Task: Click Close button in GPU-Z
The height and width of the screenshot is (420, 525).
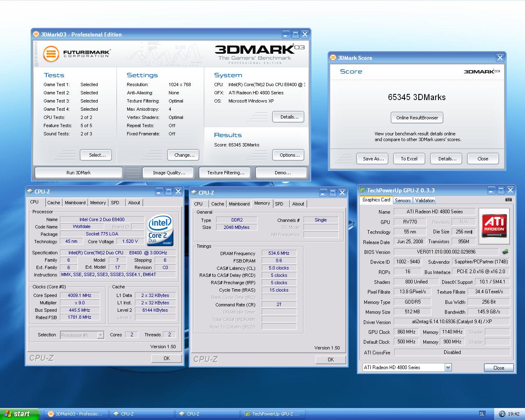Action: tap(499, 367)
